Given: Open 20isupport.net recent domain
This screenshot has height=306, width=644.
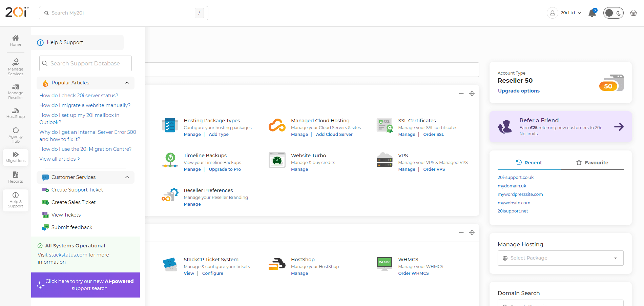Looking at the screenshot, I should click(x=513, y=211).
